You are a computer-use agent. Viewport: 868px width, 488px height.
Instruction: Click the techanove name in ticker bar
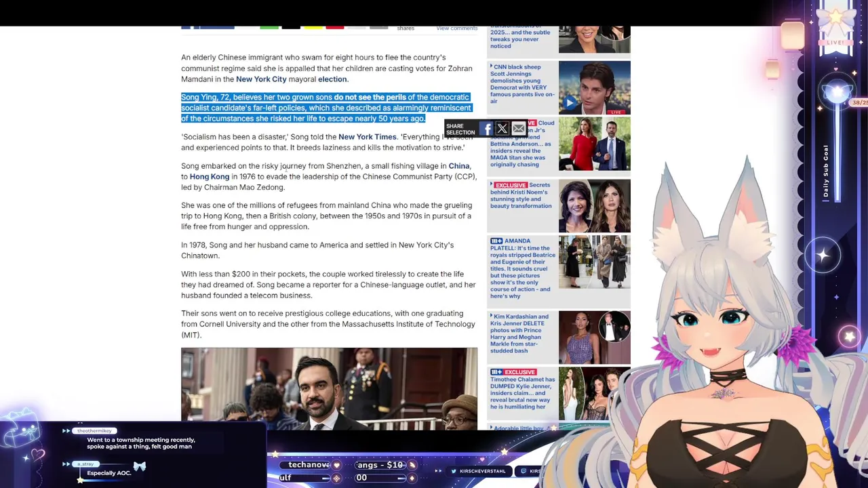tap(309, 465)
